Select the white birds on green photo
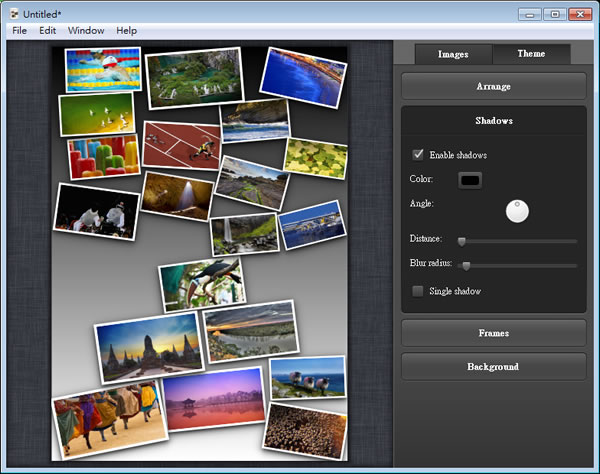 [x=97, y=114]
